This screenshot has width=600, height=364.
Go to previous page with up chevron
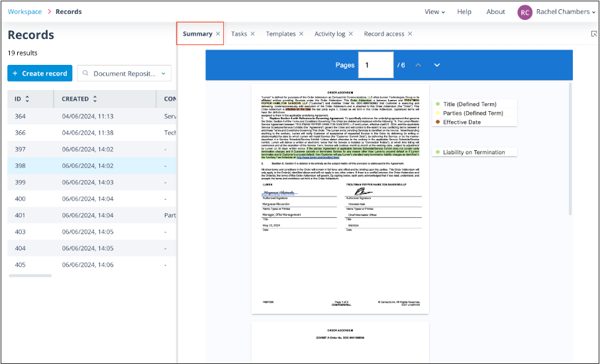419,65
